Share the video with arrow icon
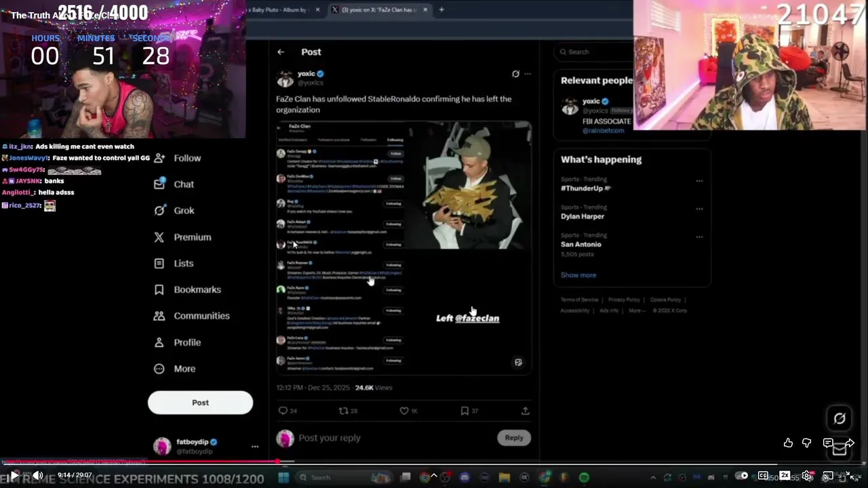The image size is (868, 488). (850, 443)
